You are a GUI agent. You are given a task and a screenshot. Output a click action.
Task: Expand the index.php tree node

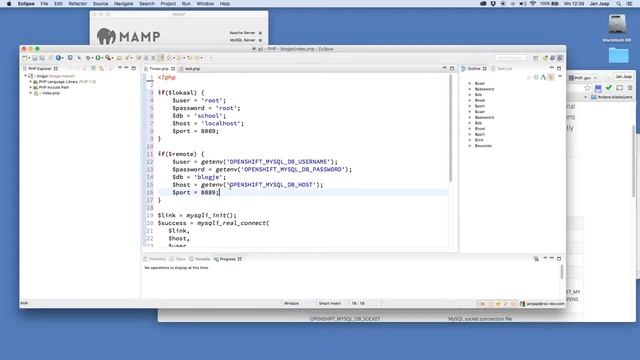tap(30, 93)
